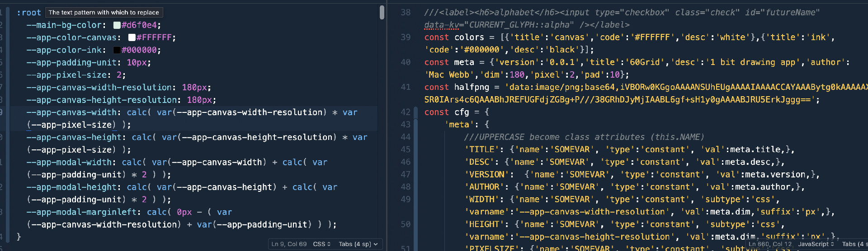Place cursor on the :root selector
This screenshot has height=251, width=868.
(x=28, y=13)
